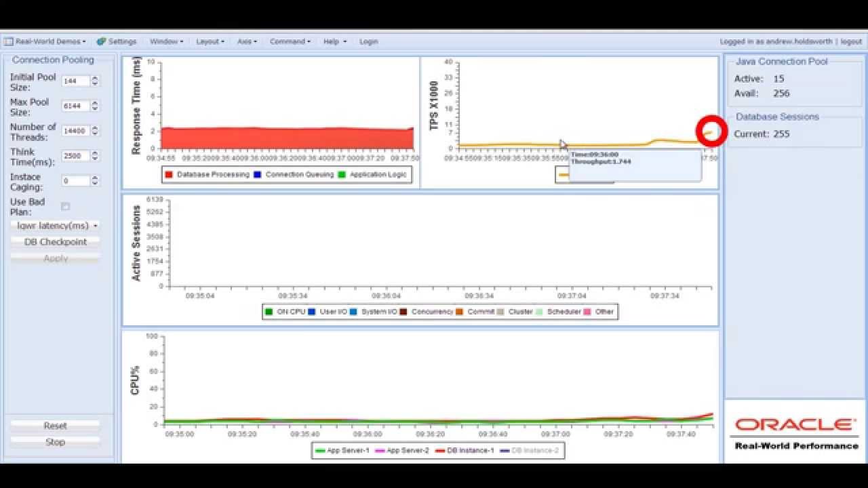Open the Real-World Demos menu
Image resolution: width=868 pixels, height=488 pixels.
pos(45,41)
